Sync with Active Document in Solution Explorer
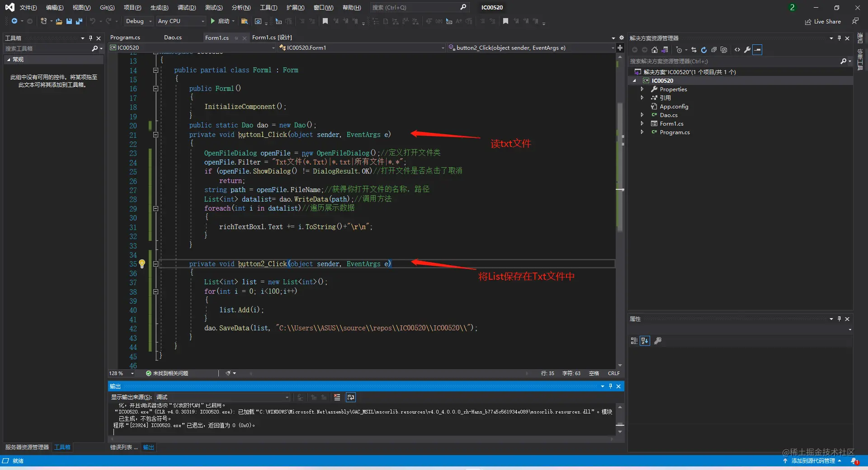Image resolution: width=868 pixels, height=470 pixels. pos(694,50)
